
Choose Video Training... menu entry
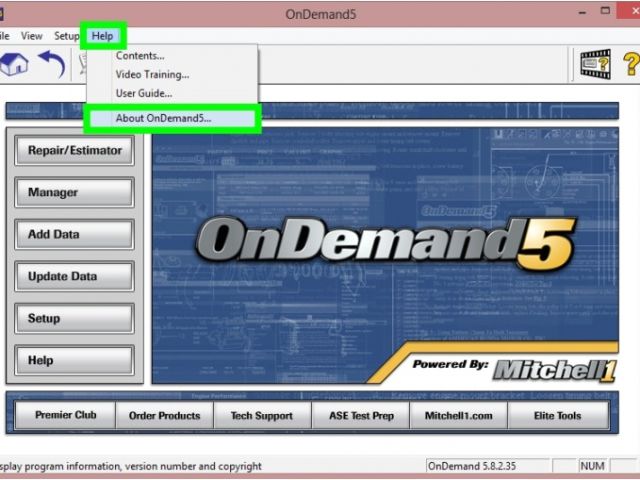pos(152,75)
